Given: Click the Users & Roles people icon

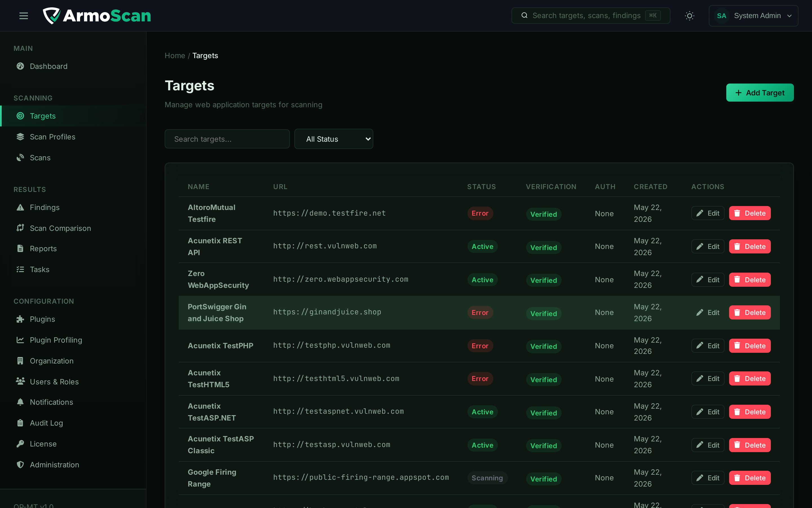Looking at the screenshot, I should pos(21,382).
